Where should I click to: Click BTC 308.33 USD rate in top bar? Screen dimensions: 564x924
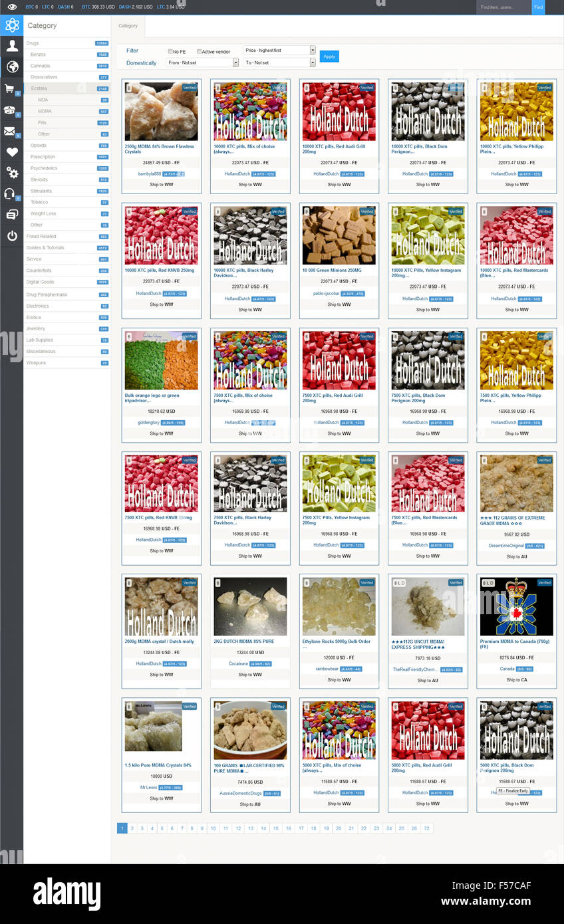coord(98,7)
